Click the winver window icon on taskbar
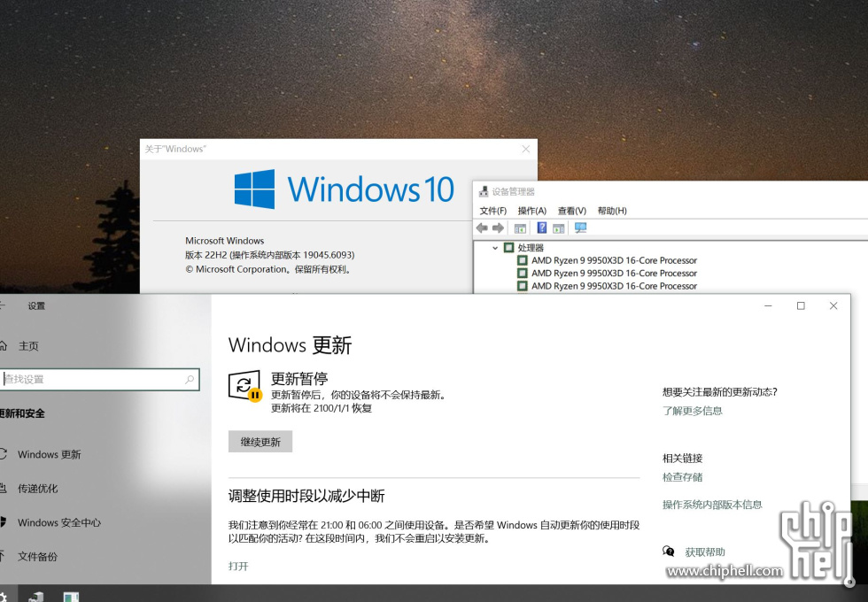Image resolution: width=868 pixels, height=602 pixels. tap(71, 597)
